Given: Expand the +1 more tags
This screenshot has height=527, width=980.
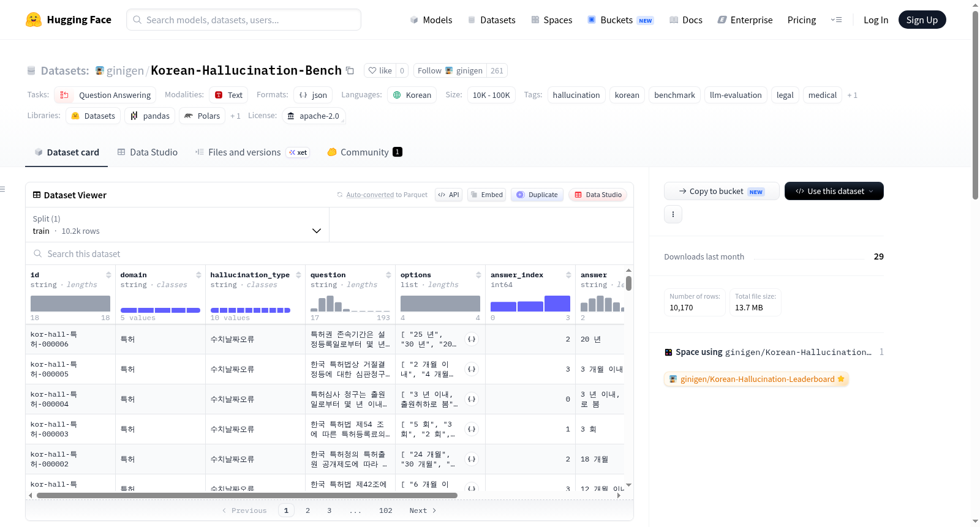Looking at the screenshot, I should 852,95.
